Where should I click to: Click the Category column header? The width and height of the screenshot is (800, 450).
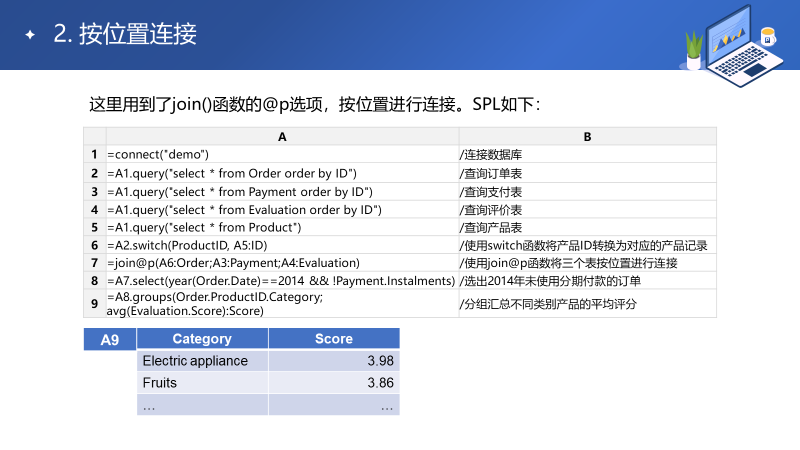pyautogui.click(x=202, y=339)
